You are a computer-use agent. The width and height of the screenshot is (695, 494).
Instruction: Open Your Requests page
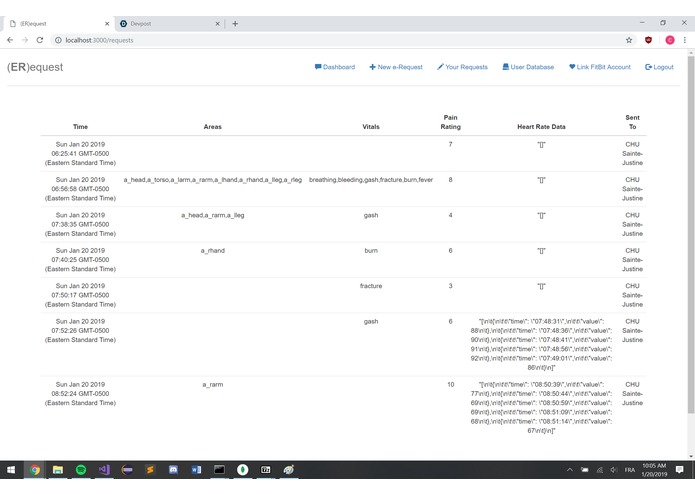coord(462,67)
